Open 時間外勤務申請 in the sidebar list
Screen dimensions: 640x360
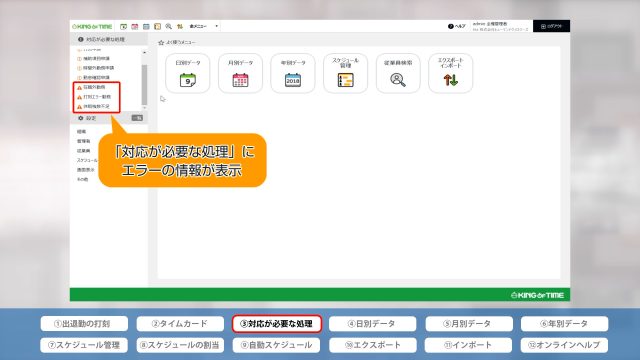[x=96, y=68]
